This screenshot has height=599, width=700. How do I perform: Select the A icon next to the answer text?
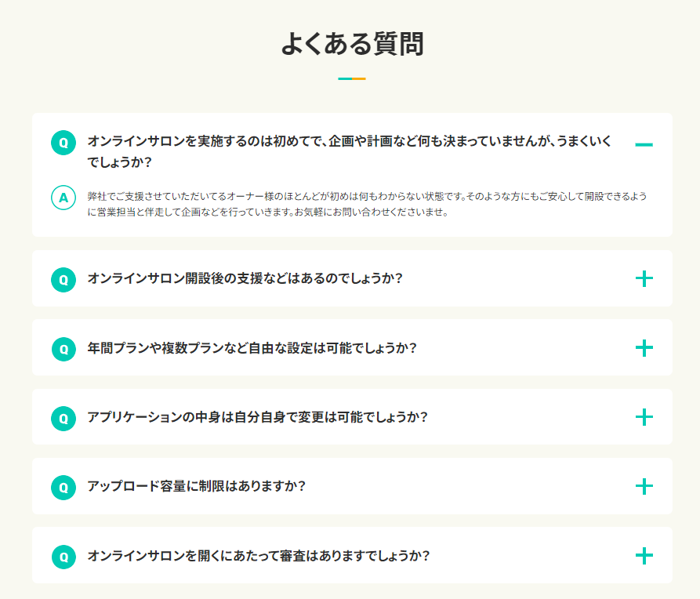point(63,196)
